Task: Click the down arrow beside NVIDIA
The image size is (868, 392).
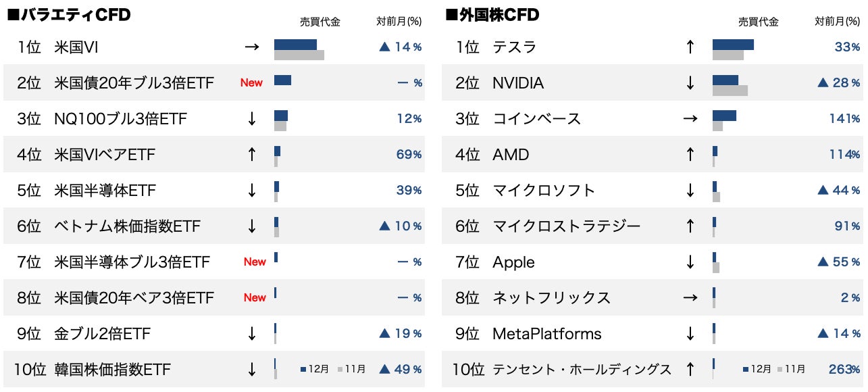Action: 690,83
